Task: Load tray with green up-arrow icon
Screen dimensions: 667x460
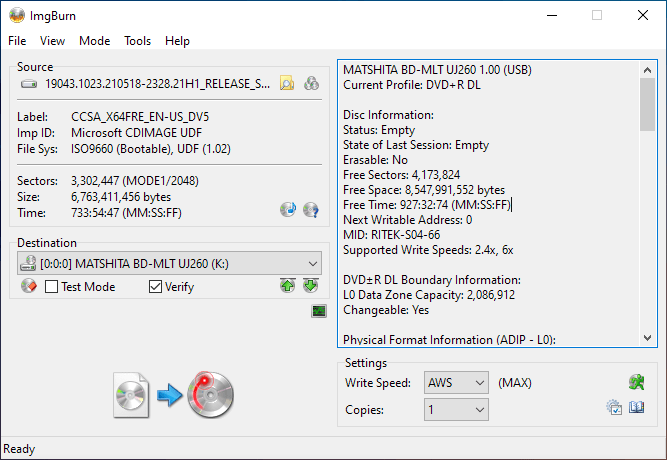Action: click(x=288, y=286)
